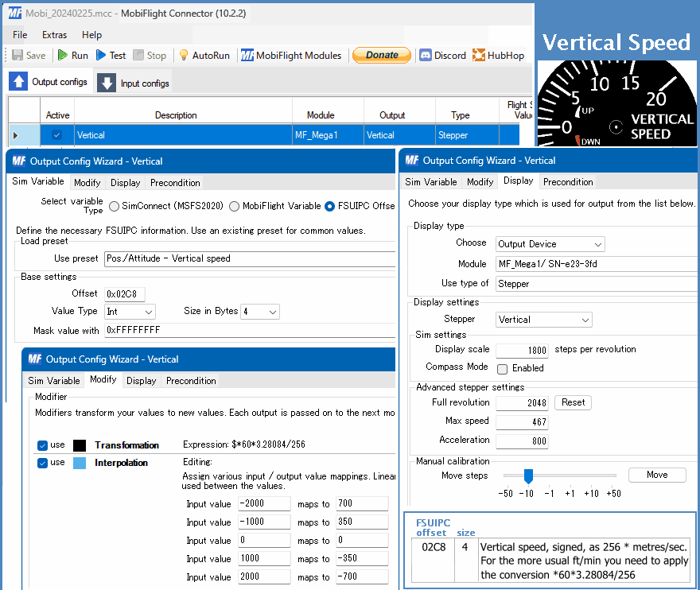Uncheck the Active checkbox for Vertical row
The height and width of the screenshot is (590, 700).
coord(56,135)
